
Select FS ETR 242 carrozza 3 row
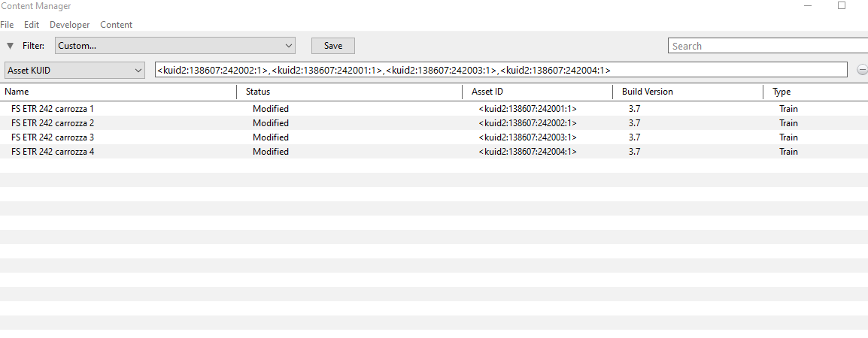[434, 137]
